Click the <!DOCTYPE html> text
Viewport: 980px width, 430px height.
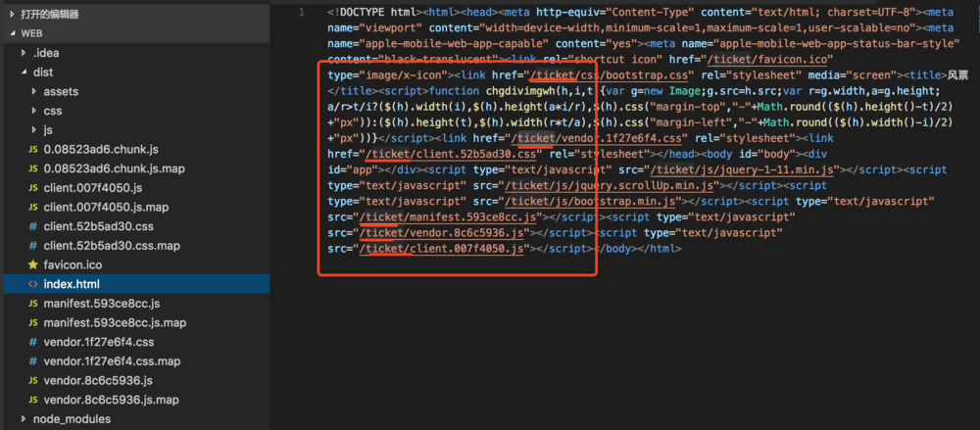click(x=375, y=13)
